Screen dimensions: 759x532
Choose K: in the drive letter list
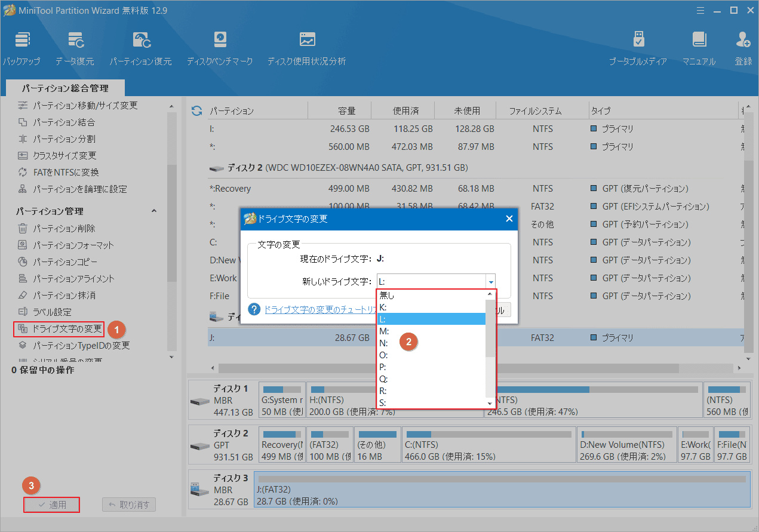(x=431, y=307)
